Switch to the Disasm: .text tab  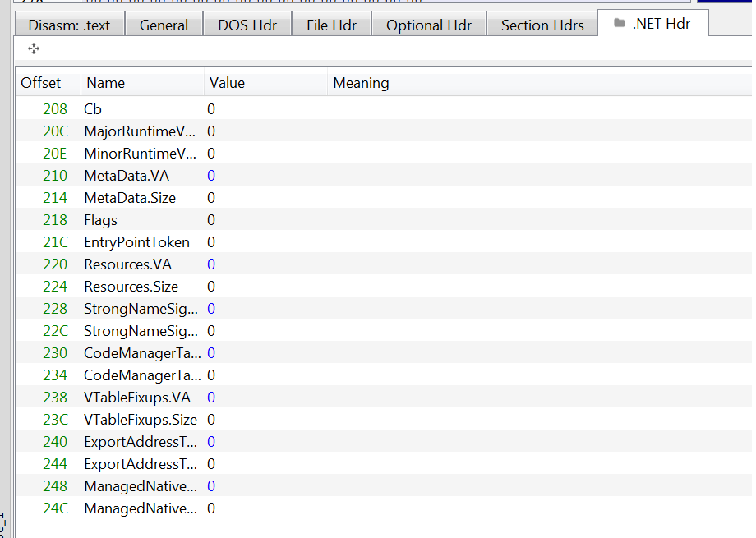tap(69, 25)
